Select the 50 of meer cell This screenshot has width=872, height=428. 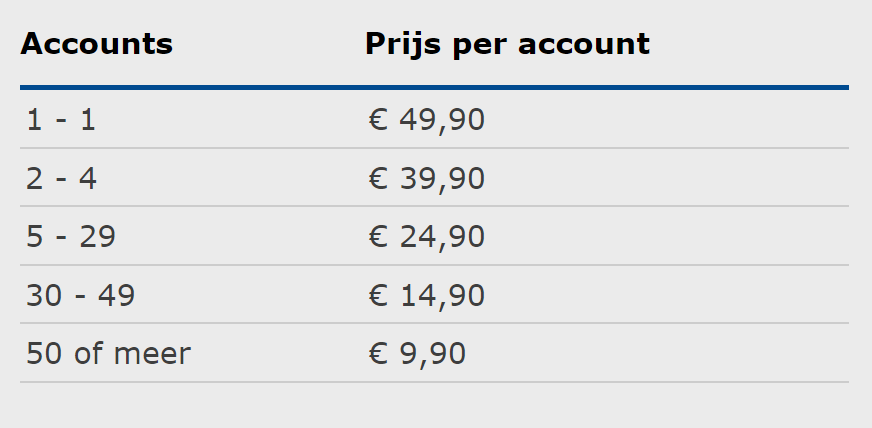tap(108, 354)
